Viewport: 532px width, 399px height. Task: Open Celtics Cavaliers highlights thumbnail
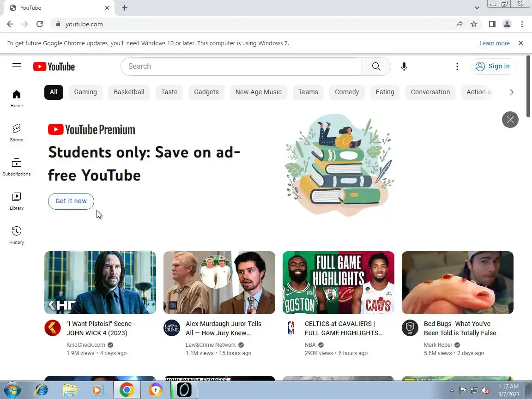(338, 283)
